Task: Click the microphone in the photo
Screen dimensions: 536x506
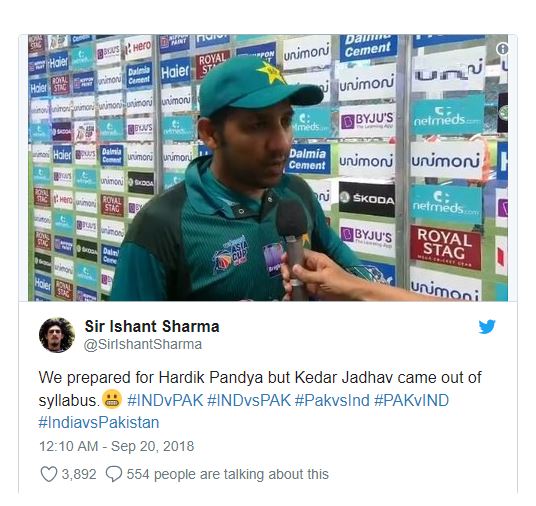Action: pos(293,247)
